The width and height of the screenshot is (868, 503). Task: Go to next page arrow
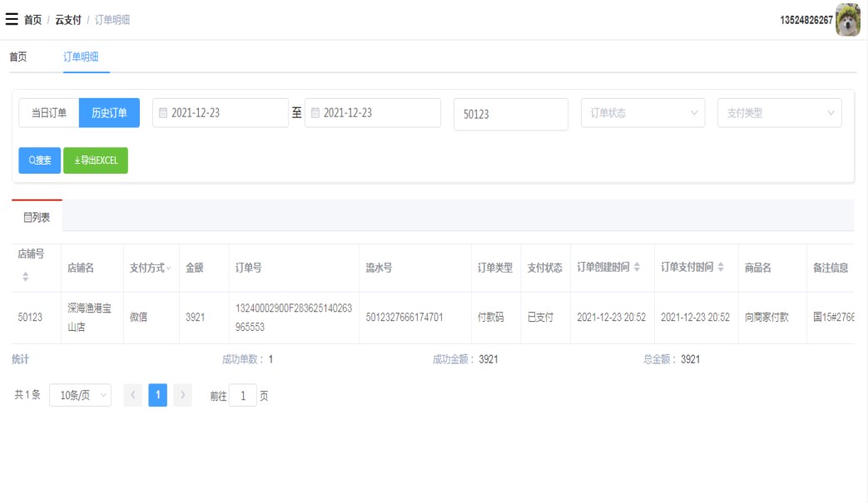tap(183, 396)
